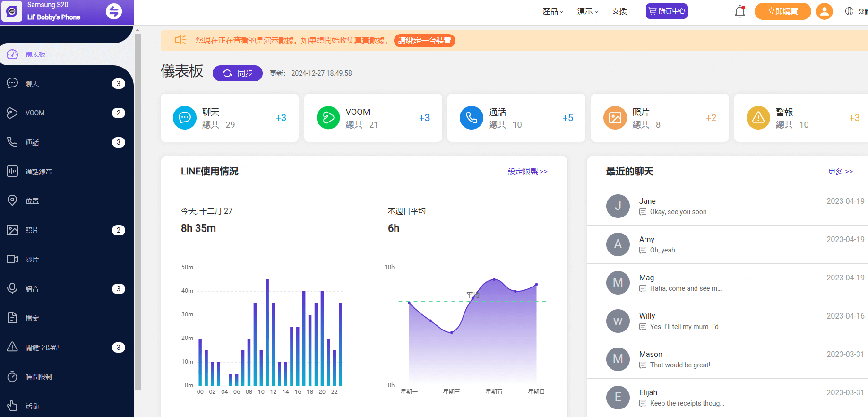Click the globe language selector icon
The image size is (868, 417).
(x=849, y=11)
